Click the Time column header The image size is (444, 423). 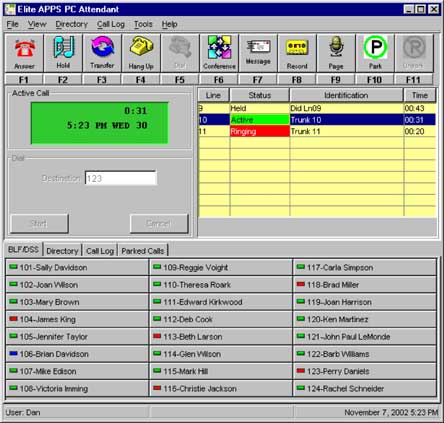[420, 95]
